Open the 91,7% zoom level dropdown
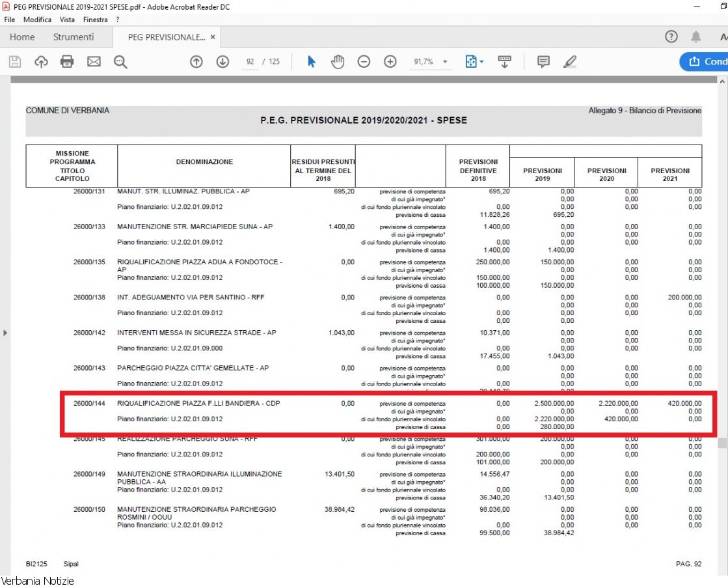 tap(430, 62)
